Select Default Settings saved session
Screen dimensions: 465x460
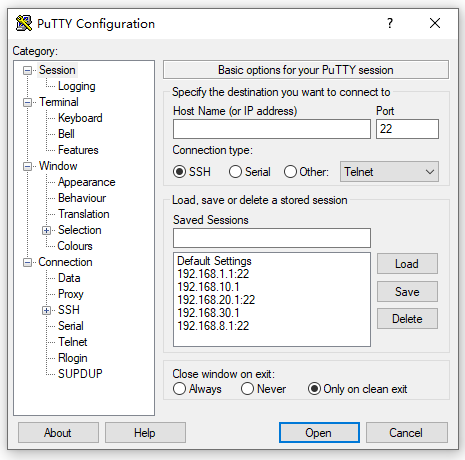(x=214, y=261)
